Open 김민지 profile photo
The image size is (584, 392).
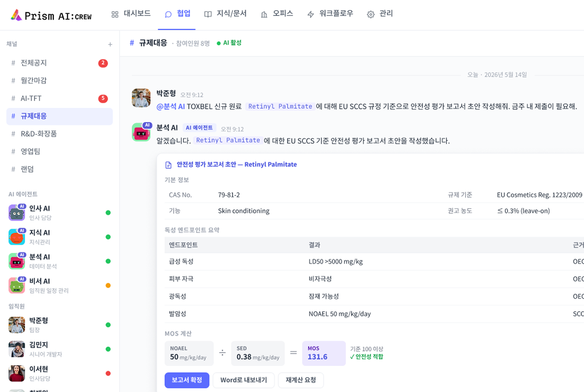(x=17, y=349)
